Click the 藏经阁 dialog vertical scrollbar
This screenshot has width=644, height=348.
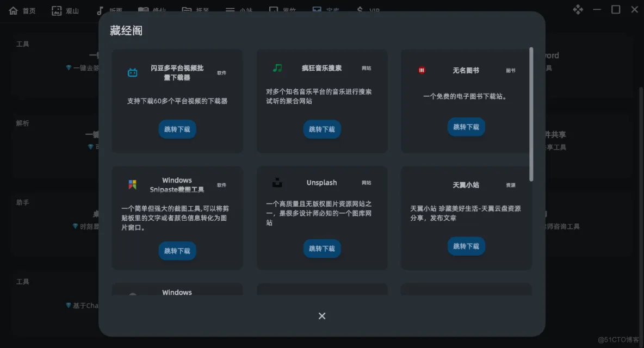(x=531, y=114)
